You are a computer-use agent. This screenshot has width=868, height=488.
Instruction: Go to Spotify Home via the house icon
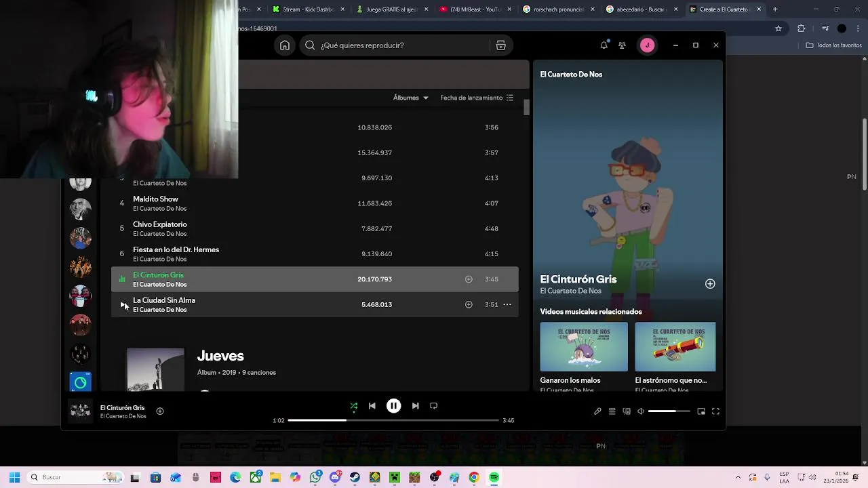tap(285, 45)
